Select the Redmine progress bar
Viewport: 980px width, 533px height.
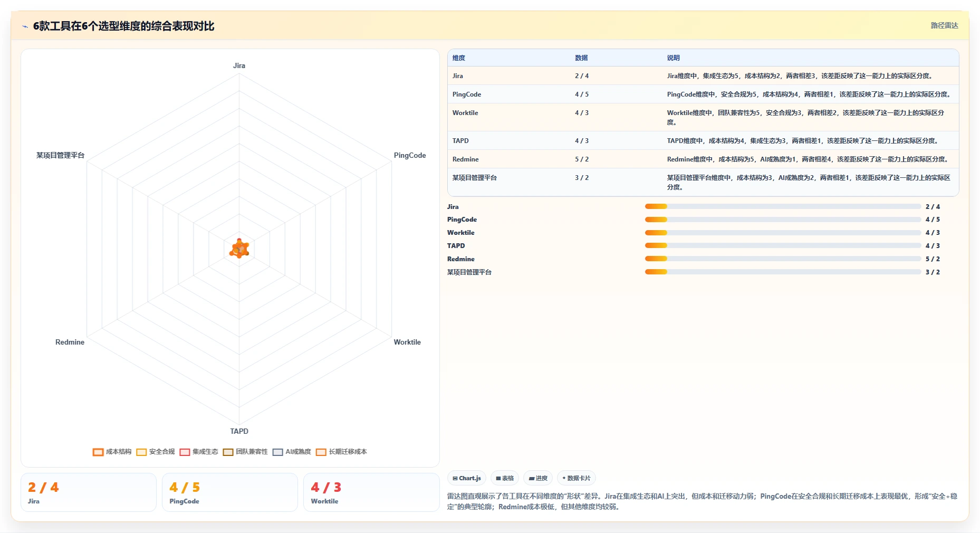click(x=783, y=259)
